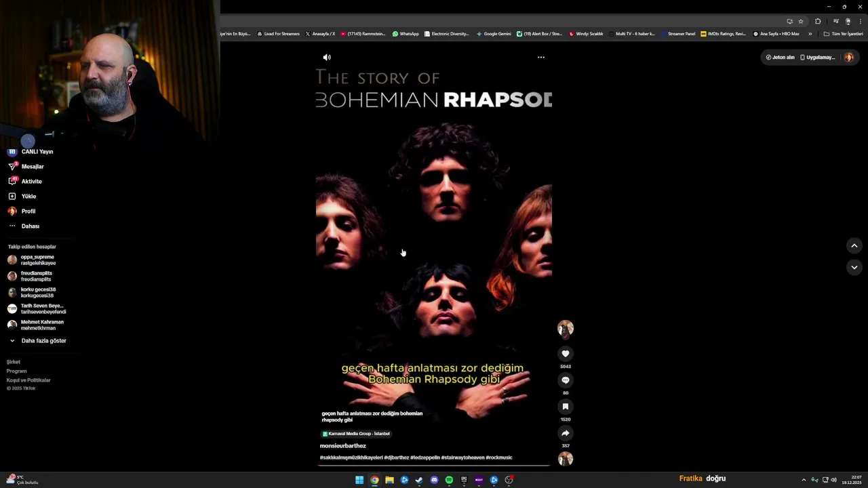Click the Jeton alın button
This screenshot has height=488, width=868.
click(x=780, y=58)
